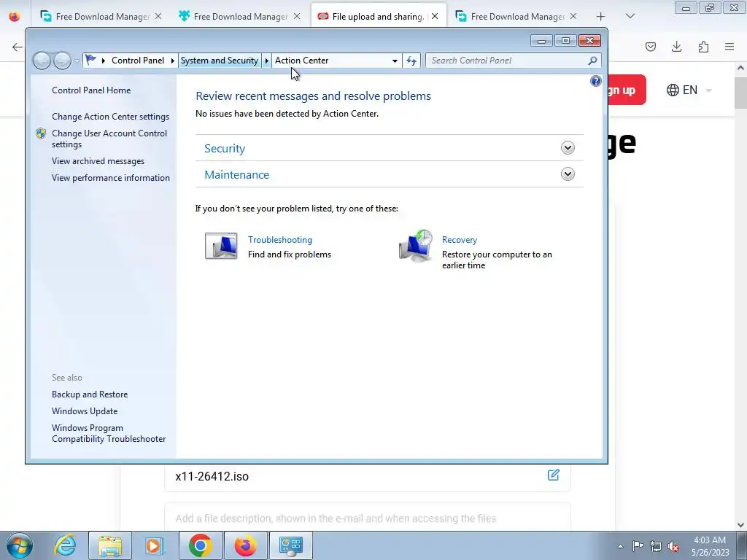Click the Action Center flag icon in address bar

pos(90,60)
